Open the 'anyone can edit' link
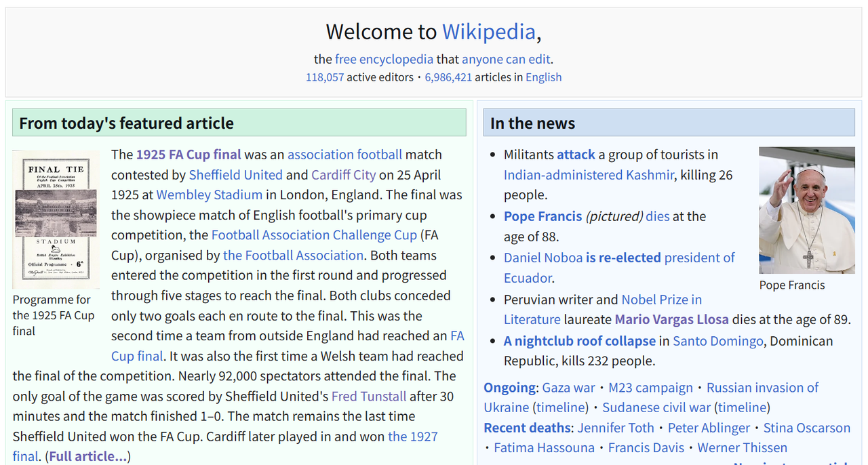The height and width of the screenshot is (465, 868). tap(506, 59)
